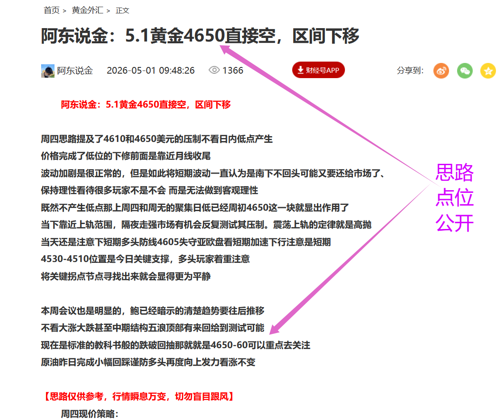Open 黄金外汇 breadcrumb category
The width and height of the screenshot is (504, 420).
pyautogui.click(x=88, y=10)
